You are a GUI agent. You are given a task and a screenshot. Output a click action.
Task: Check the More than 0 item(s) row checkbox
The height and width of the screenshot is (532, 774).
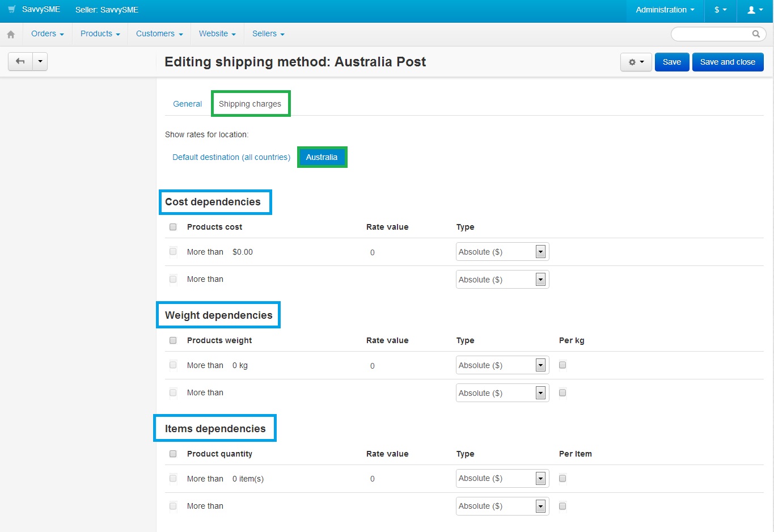click(173, 478)
